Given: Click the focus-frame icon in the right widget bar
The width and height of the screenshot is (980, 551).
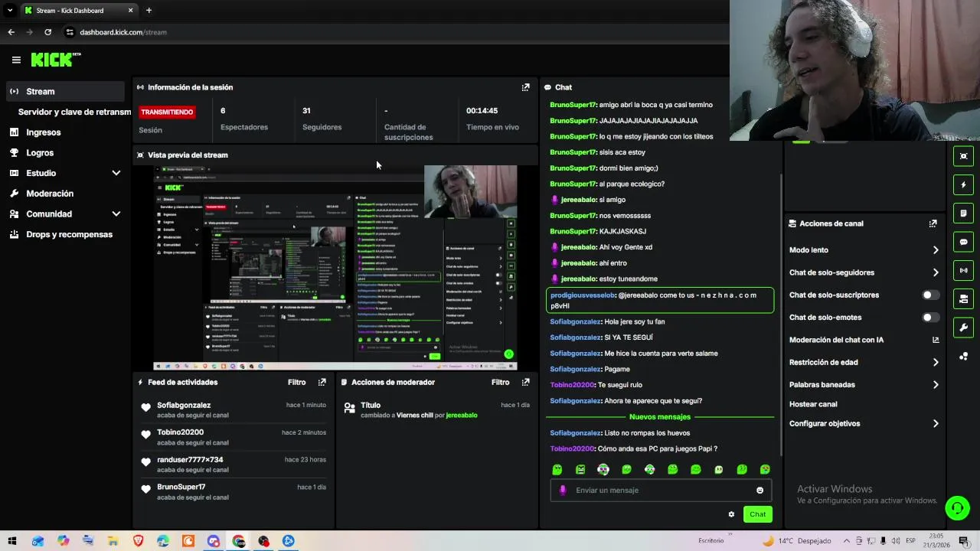Looking at the screenshot, I should click(x=963, y=156).
